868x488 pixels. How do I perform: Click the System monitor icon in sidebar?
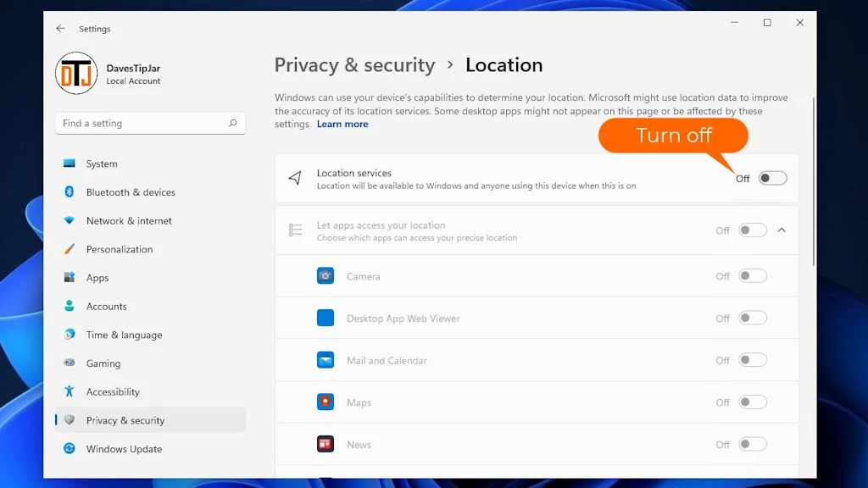(70, 164)
